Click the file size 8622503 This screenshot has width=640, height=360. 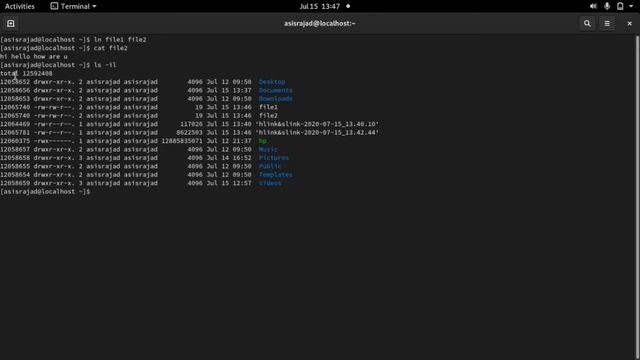click(189, 132)
